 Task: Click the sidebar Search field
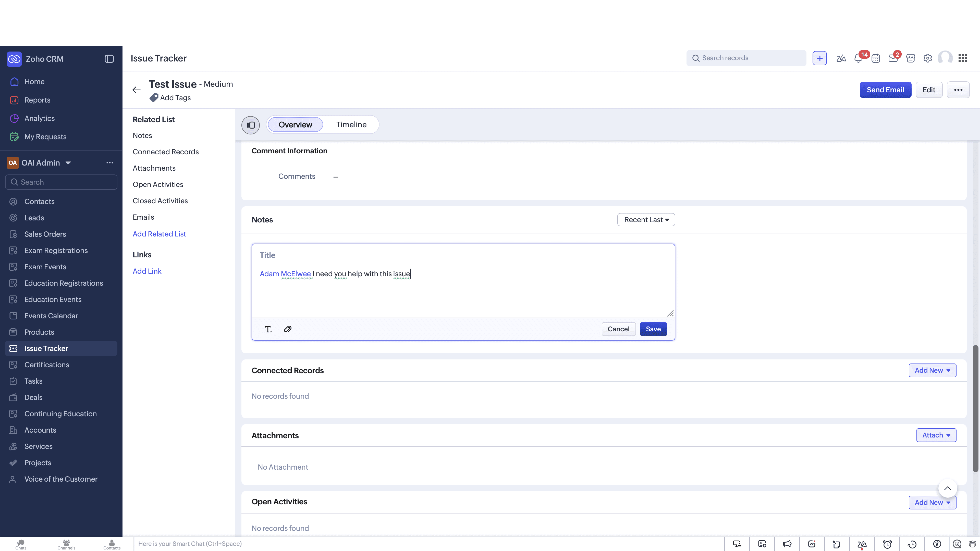61,182
